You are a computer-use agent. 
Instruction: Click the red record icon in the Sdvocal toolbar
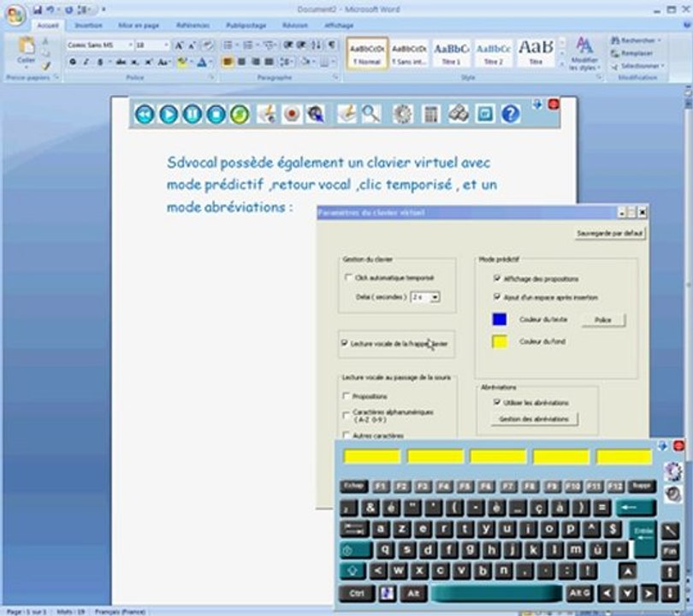point(292,114)
